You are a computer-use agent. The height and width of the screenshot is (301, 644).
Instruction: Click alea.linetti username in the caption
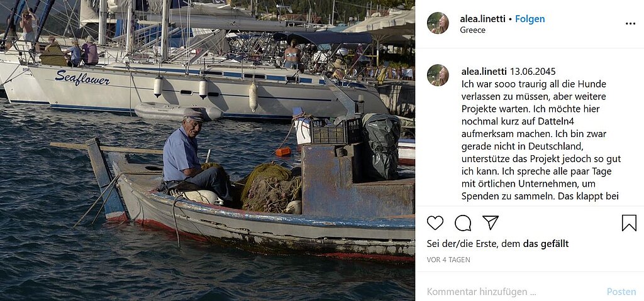tap(484, 72)
